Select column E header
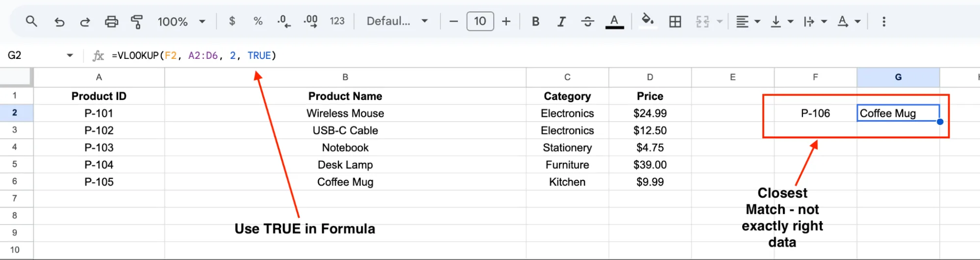The image size is (980, 260). pos(732,77)
